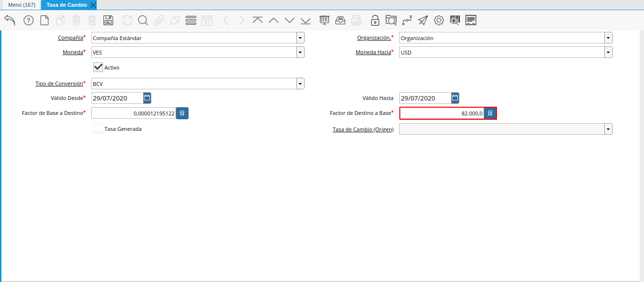The height and width of the screenshot is (282, 644).
Task: Click the Organización. field label link
Action: [374, 38]
